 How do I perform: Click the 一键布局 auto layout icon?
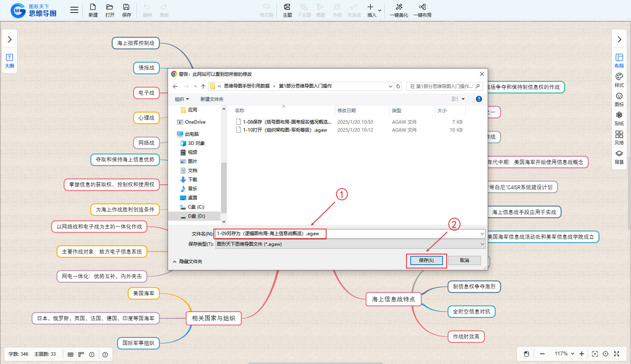tap(422, 10)
